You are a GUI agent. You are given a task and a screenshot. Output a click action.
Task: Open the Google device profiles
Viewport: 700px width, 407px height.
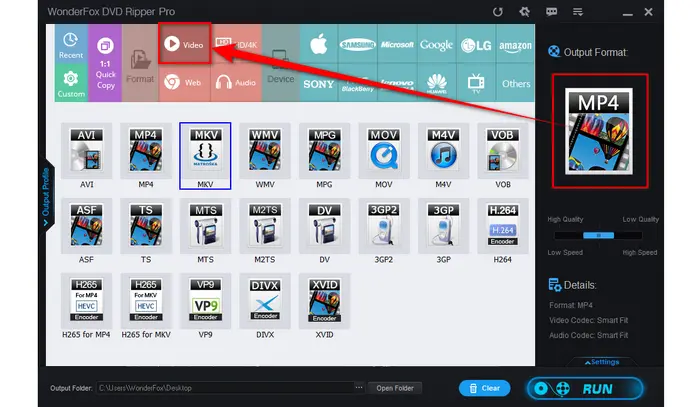click(x=436, y=44)
